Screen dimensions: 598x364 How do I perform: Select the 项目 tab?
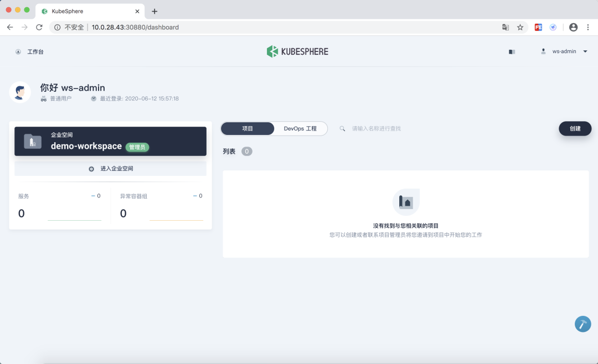[x=248, y=128]
